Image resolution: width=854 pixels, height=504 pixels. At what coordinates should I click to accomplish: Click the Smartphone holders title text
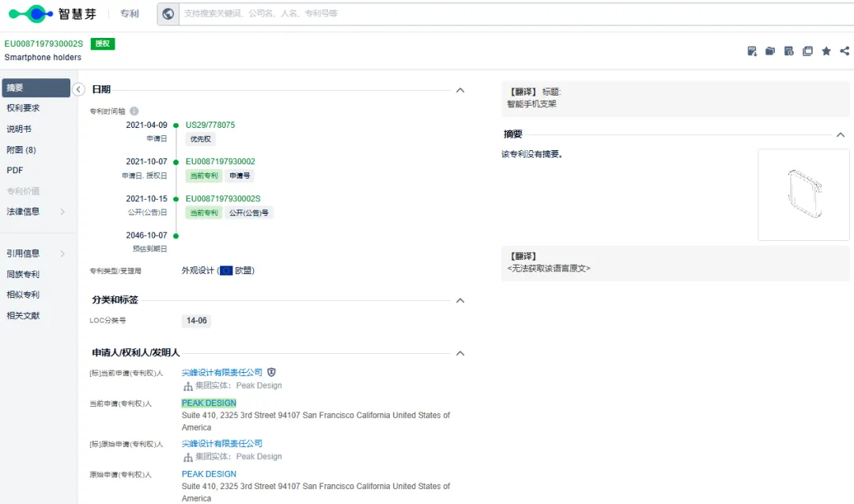coord(43,57)
